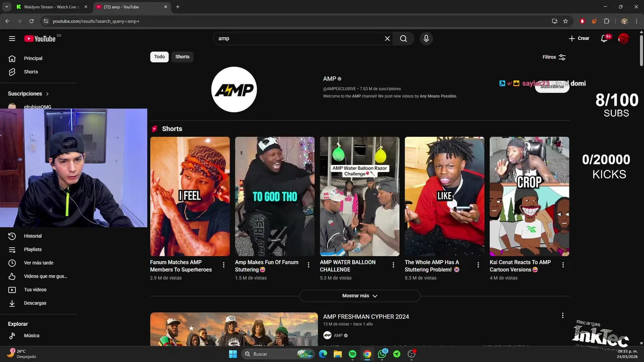Click the AMP channel logo avatar

[234, 89]
